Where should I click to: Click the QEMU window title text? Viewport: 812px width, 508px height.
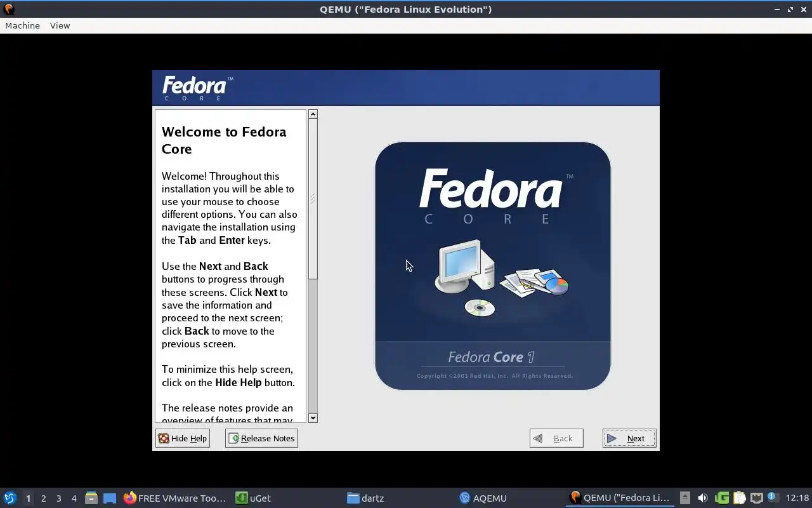point(406,9)
